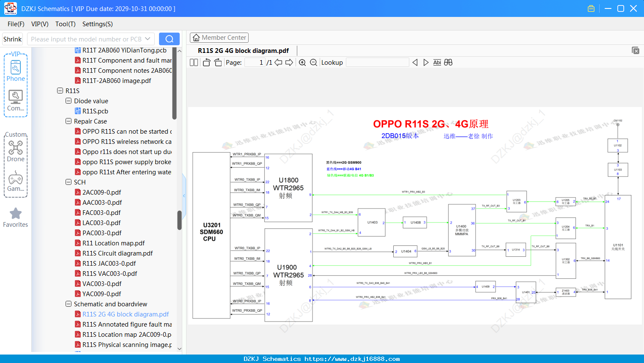Click the tree scroll down arrow
This screenshot has width=644, height=363.
coord(179,349)
